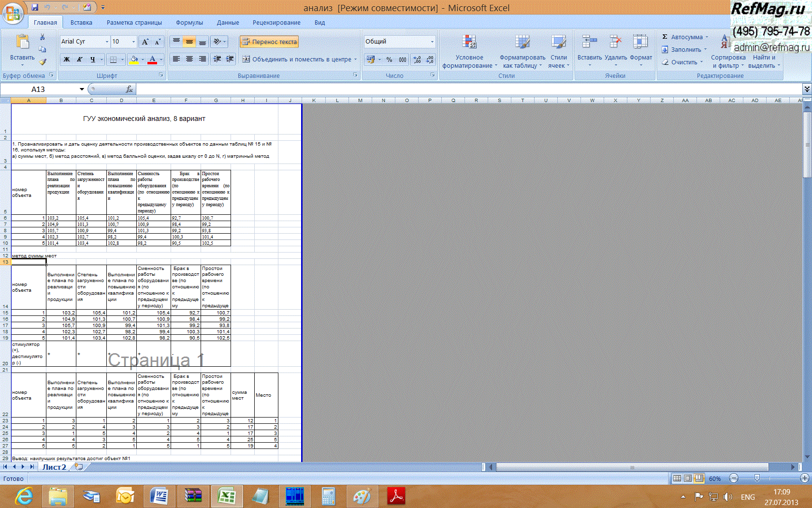
Task: Select the Format Painter brush icon
Action: [x=43, y=62]
